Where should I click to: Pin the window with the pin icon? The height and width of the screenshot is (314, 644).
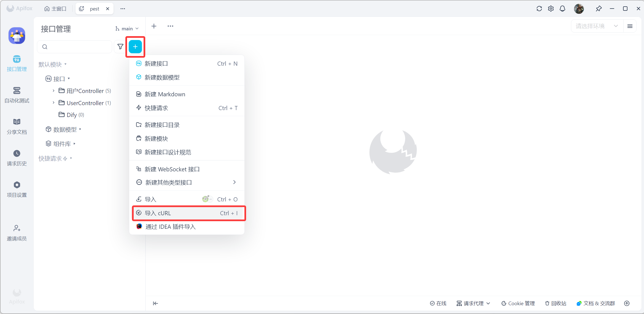click(x=599, y=9)
